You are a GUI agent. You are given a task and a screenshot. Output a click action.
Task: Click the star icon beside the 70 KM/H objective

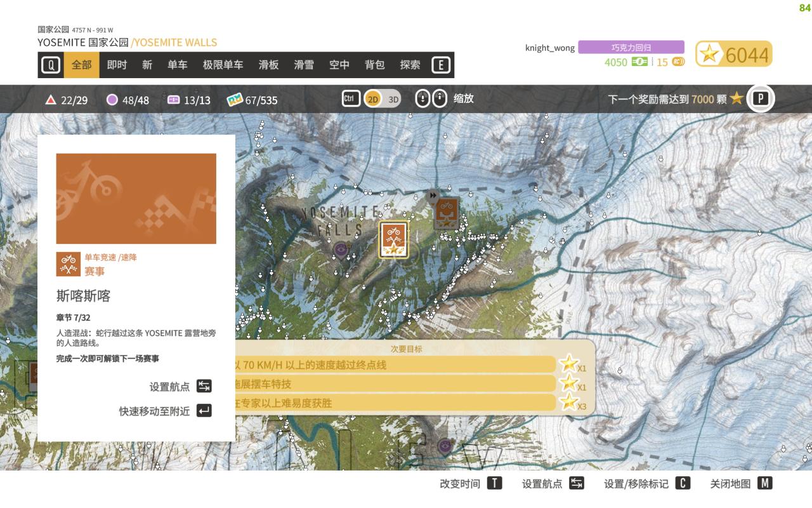click(569, 364)
